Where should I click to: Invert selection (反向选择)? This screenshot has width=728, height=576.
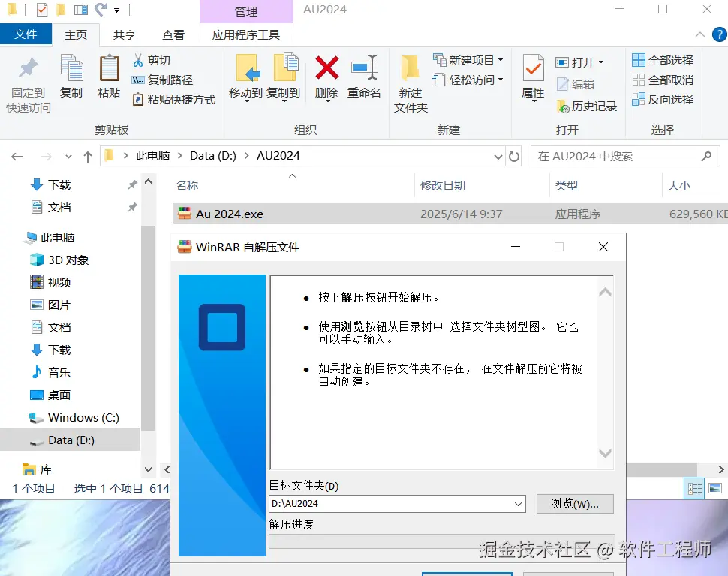point(663,99)
